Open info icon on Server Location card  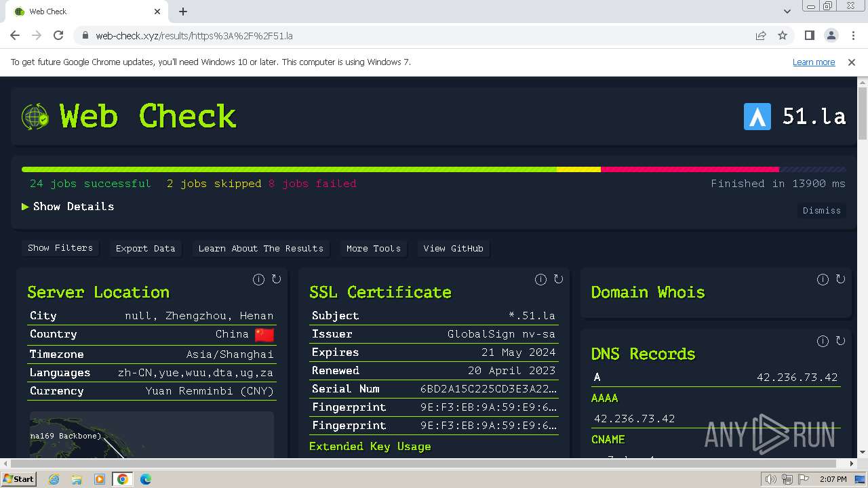tap(258, 279)
